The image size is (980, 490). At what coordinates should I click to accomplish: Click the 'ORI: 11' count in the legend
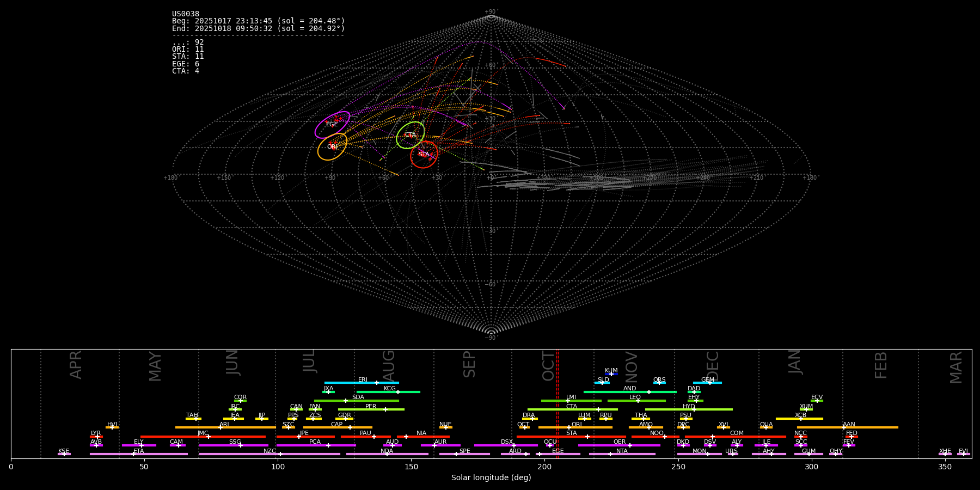[188, 50]
